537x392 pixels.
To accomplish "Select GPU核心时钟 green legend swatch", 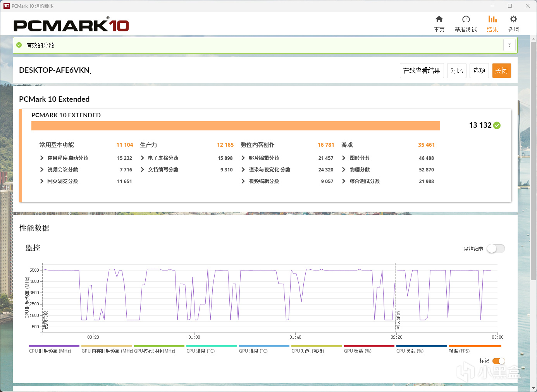I will pyautogui.click(x=159, y=346).
